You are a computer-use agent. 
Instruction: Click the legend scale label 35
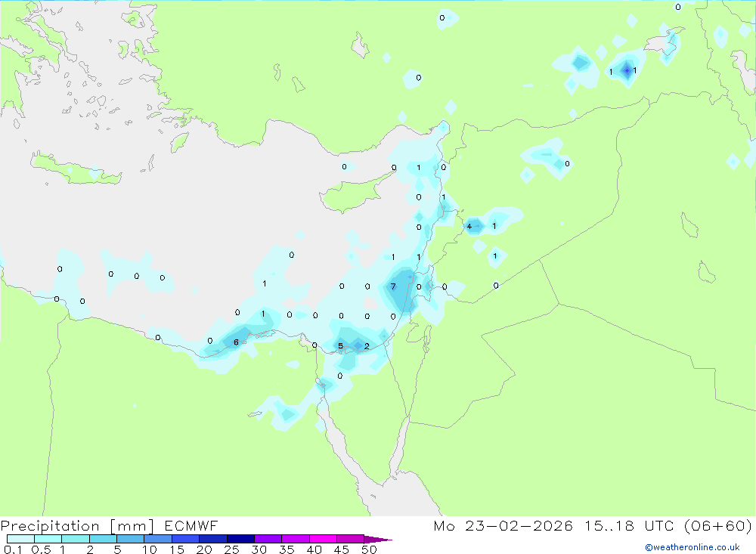coord(287,549)
